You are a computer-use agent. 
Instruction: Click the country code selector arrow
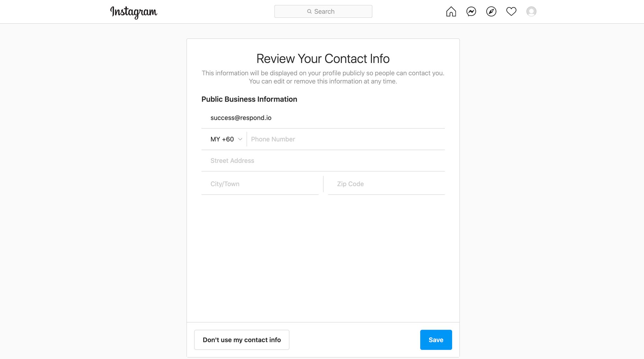pyautogui.click(x=240, y=139)
